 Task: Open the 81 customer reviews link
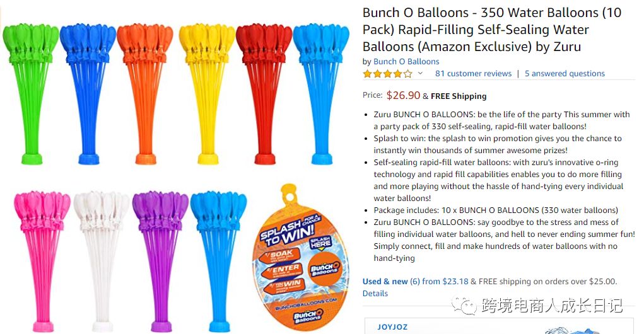473,74
